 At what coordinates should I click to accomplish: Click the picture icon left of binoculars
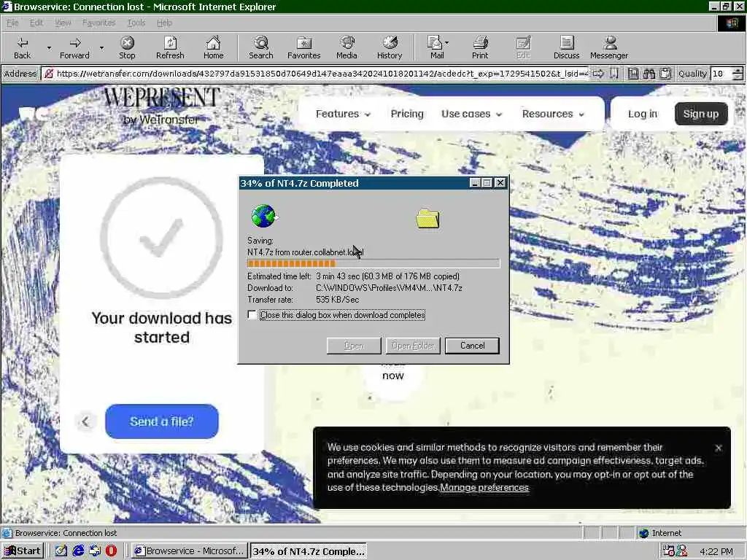[x=633, y=74]
